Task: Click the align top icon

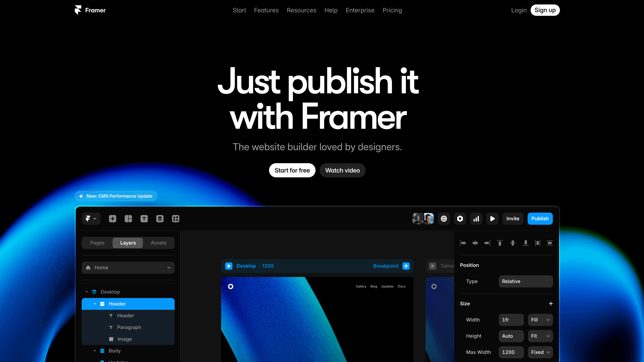Action: [500, 243]
